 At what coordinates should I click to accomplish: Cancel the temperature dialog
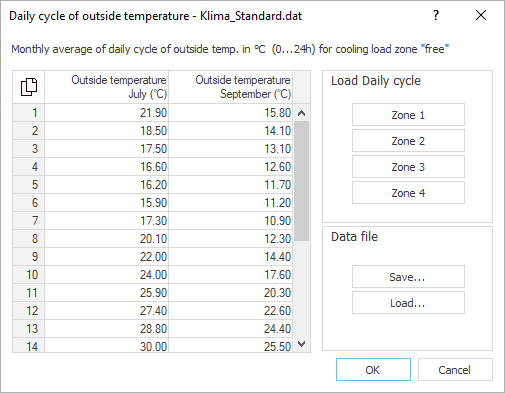coord(455,370)
